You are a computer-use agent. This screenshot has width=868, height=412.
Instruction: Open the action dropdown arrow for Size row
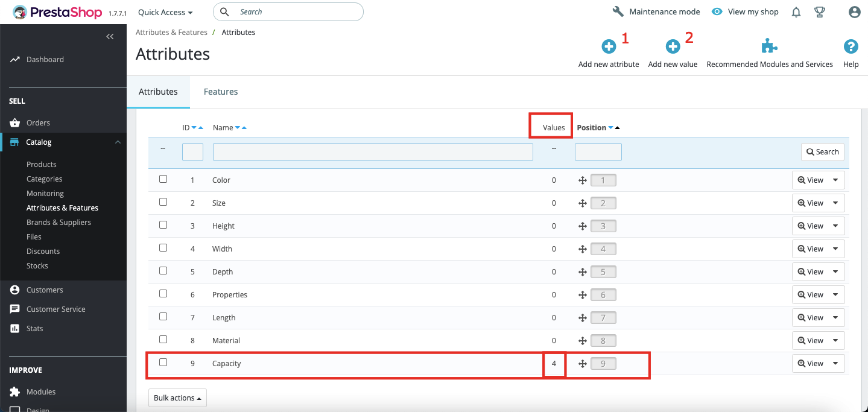click(x=835, y=203)
